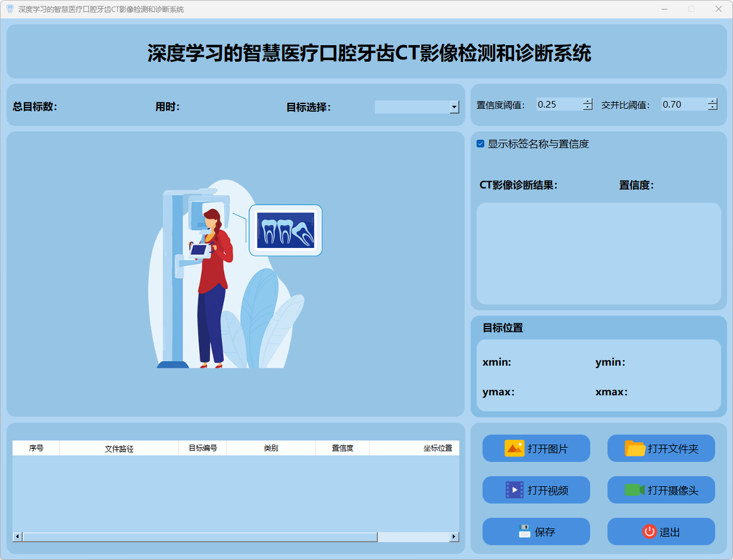Click the green camera icon for 打开摄像头
Image resolution: width=733 pixels, height=560 pixels.
634,490
